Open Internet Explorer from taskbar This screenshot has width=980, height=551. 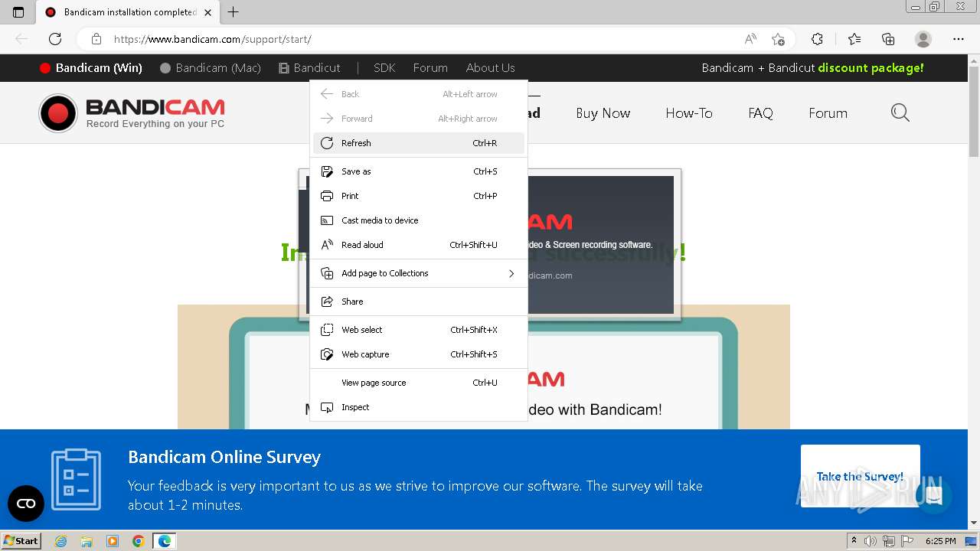[x=60, y=541]
